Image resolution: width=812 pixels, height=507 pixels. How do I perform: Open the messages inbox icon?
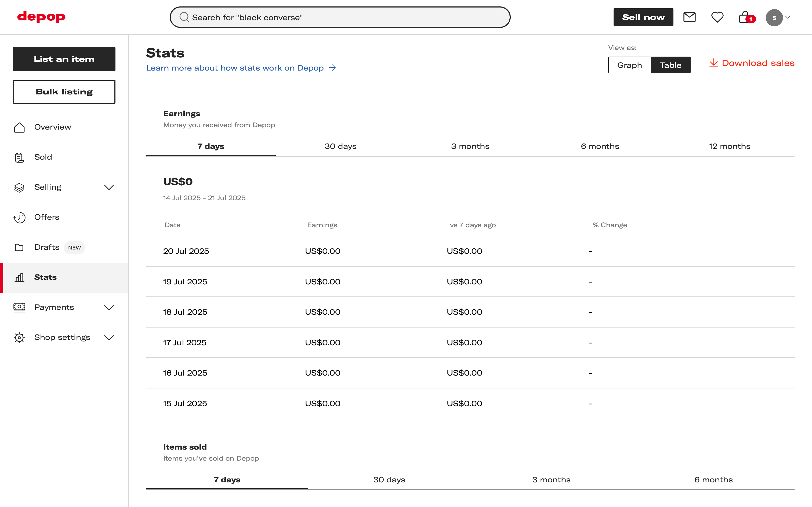click(x=689, y=17)
